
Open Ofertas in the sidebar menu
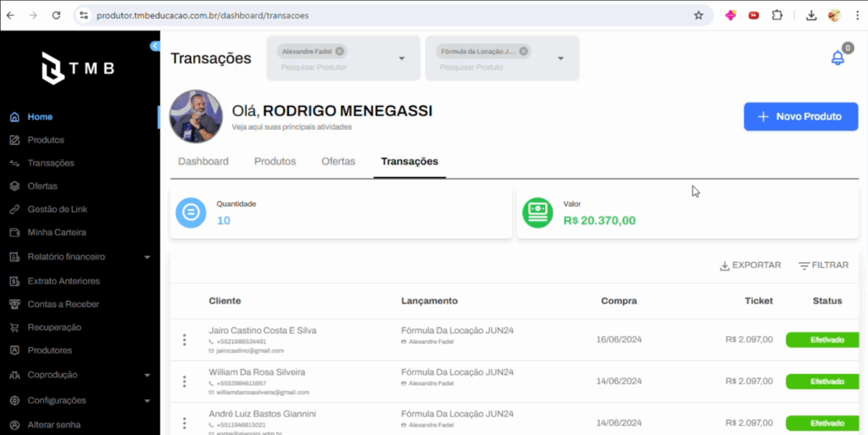[42, 187]
